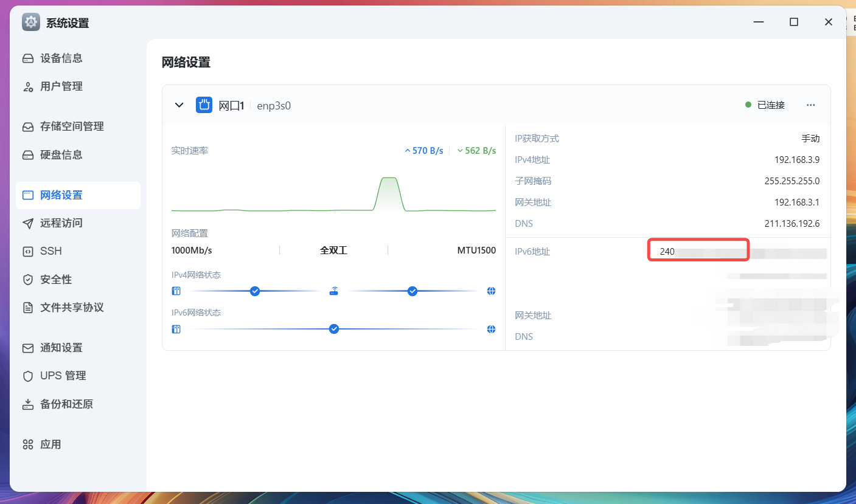The width and height of the screenshot is (856, 504).
Task: Click the NAS device icon in IPv6 status
Action: coord(176,329)
